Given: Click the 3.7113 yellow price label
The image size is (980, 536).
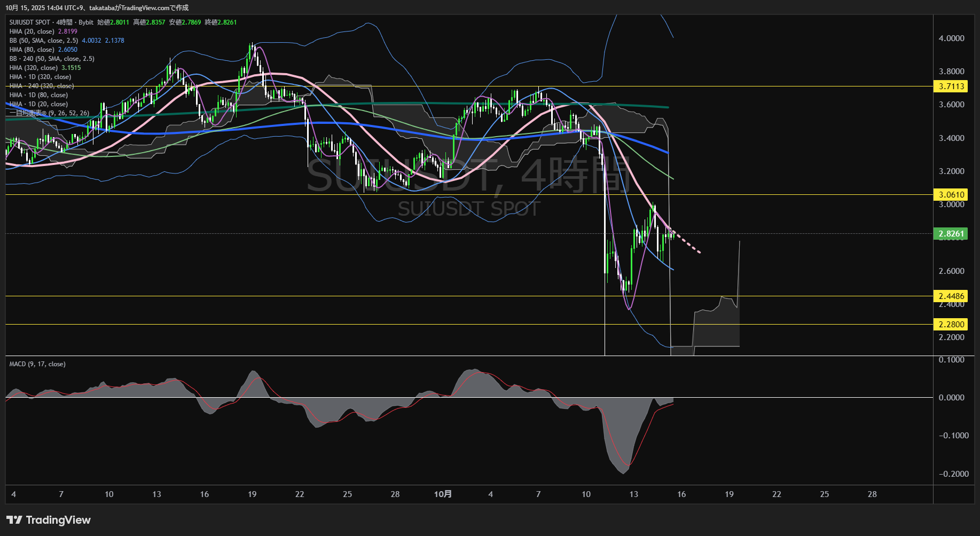Looking at the screenshot, I should click(x=951, y=86).
